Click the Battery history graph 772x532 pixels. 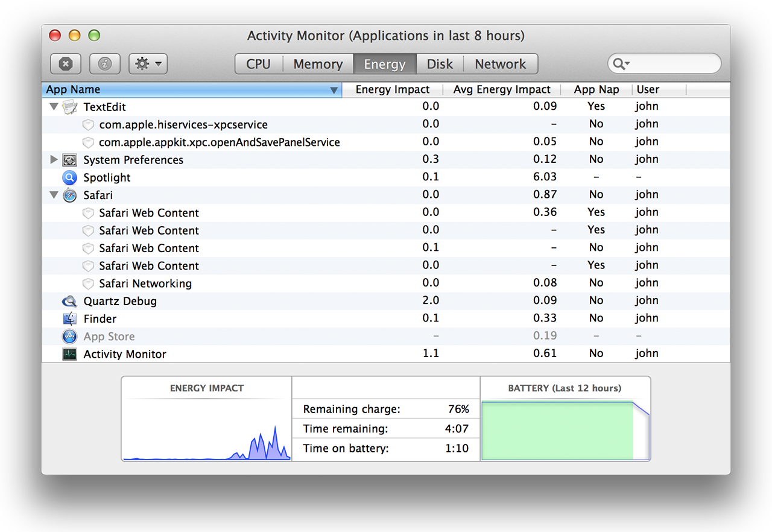coord(565,430)
